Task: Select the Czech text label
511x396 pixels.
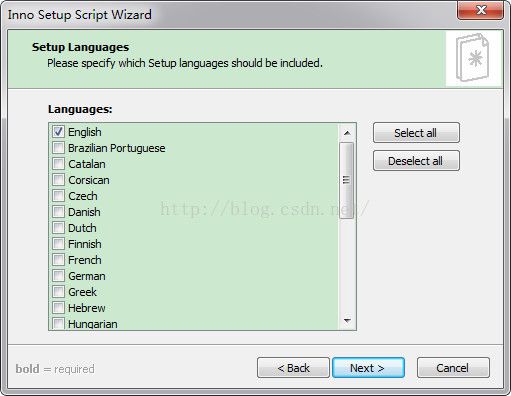Action: [x=83, y=196]
